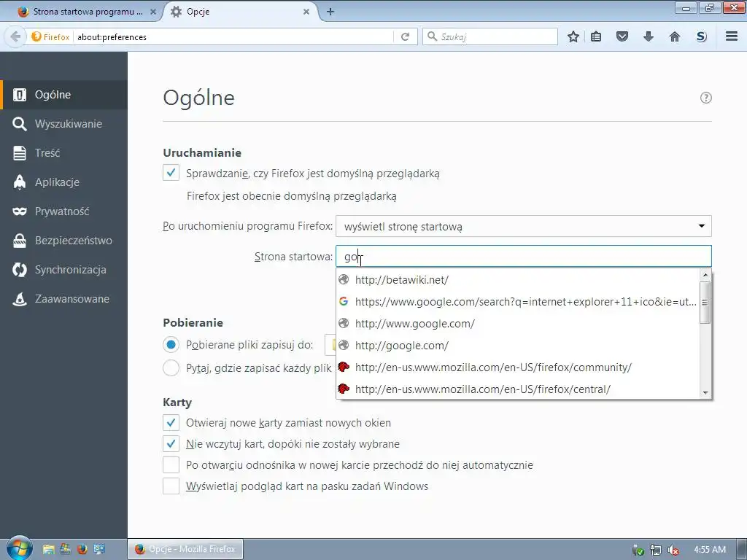Choose the mozilla.com firefox/central suggestion
Viewport: 747px width, 560px height.
517,389
